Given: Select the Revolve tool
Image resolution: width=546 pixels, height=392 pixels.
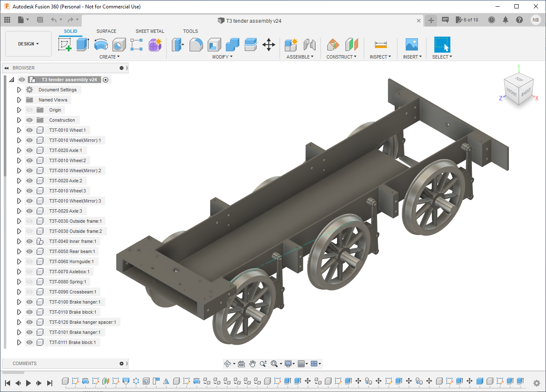Looking at the screenshot, I should click(x=101, y=45).
